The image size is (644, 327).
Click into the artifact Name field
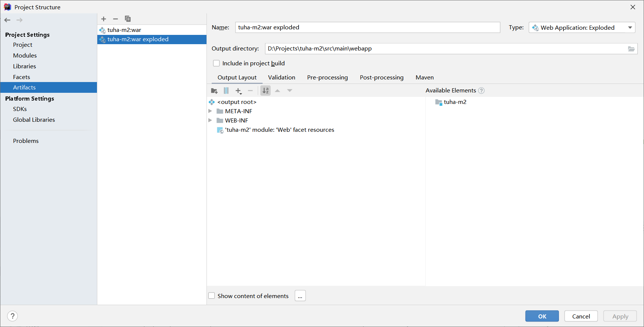[367, 27]
